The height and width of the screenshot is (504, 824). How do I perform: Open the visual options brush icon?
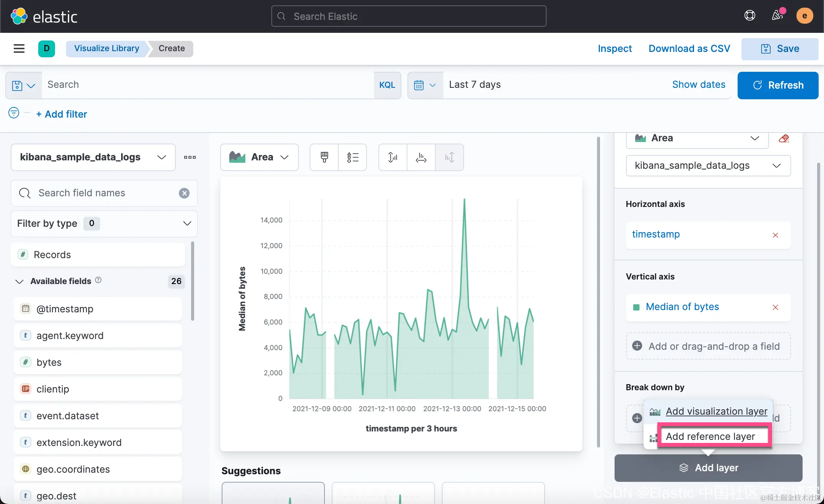(x=324, y=157)
